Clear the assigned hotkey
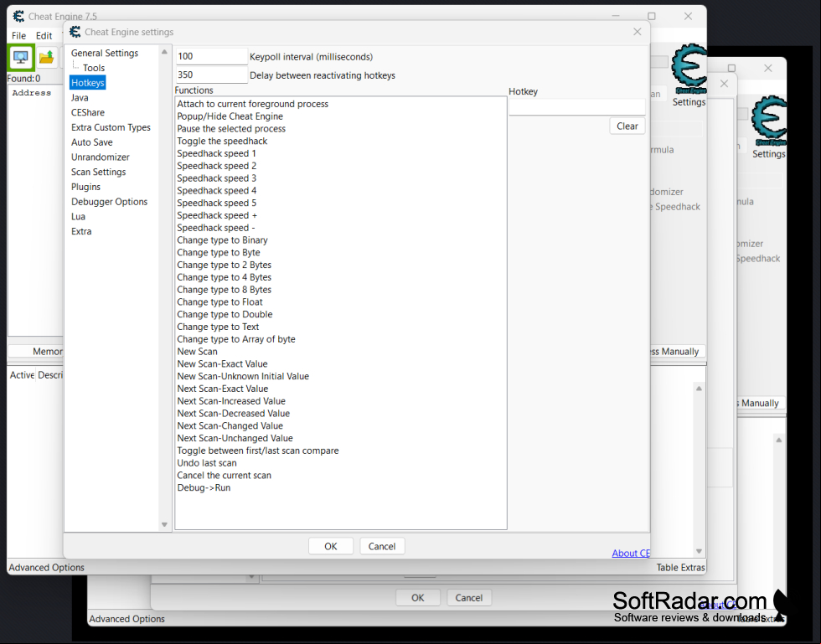The width and height of the screenshot is (821, 644). click(x=627, y=126)
